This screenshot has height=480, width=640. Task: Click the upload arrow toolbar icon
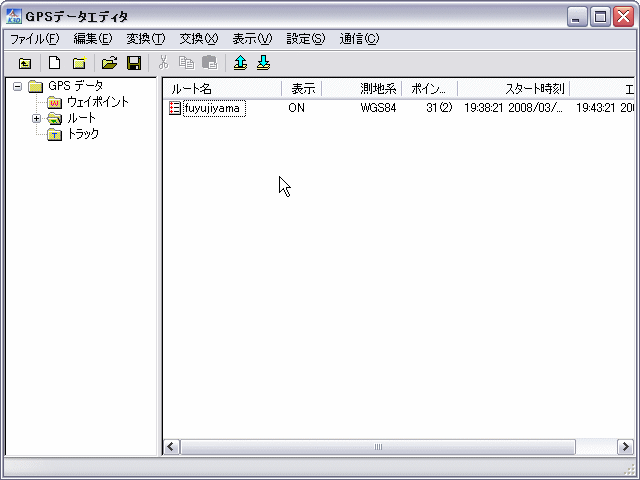pos(240,63)
